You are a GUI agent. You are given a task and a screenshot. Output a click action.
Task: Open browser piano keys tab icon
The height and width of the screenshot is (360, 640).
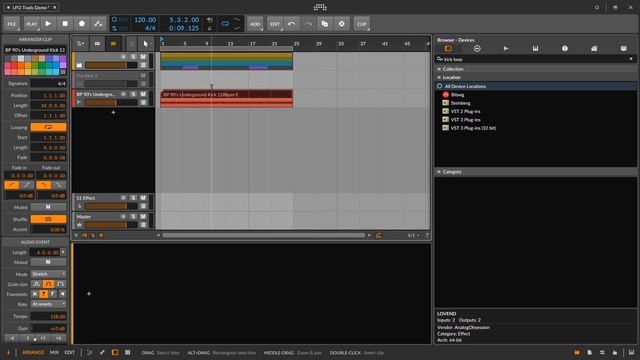click(536, 49)
